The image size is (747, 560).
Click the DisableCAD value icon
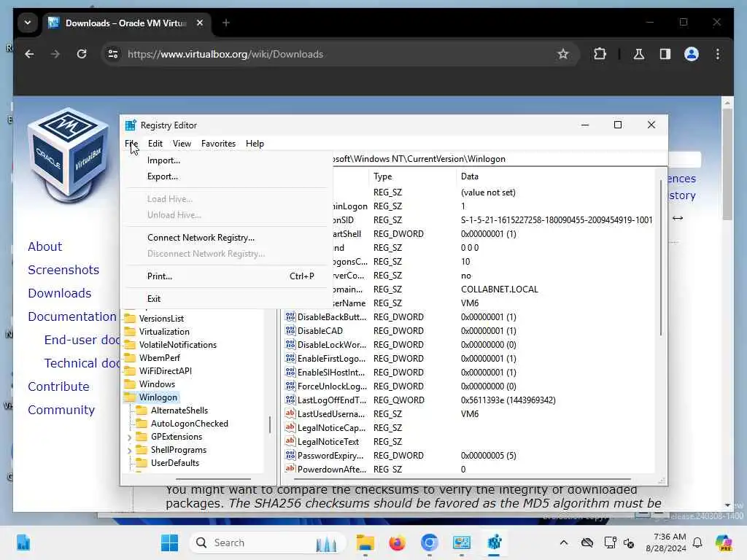pos(290,330)
